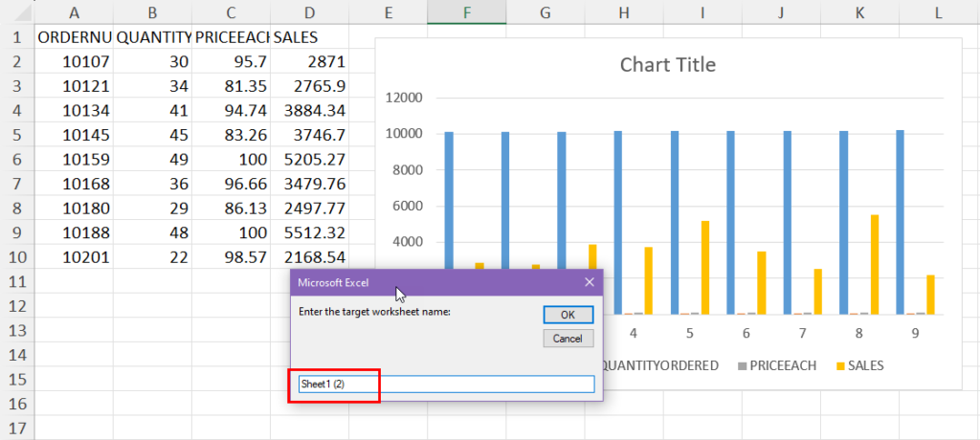Select column G header

click(x=546, y=12)
